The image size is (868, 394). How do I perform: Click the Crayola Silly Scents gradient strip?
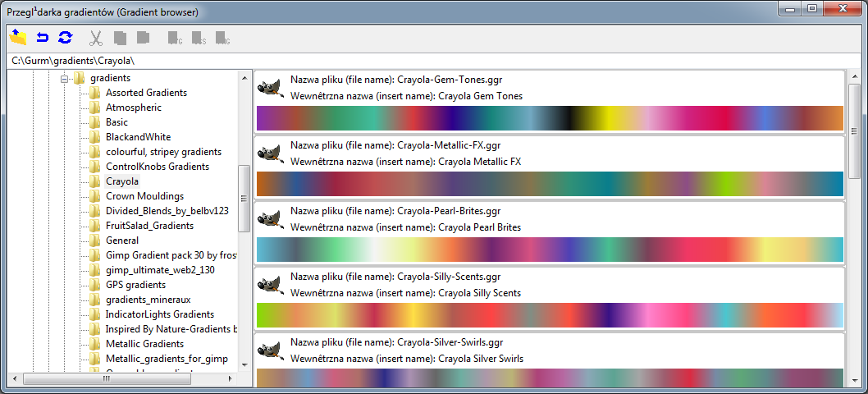click(550, 314)
